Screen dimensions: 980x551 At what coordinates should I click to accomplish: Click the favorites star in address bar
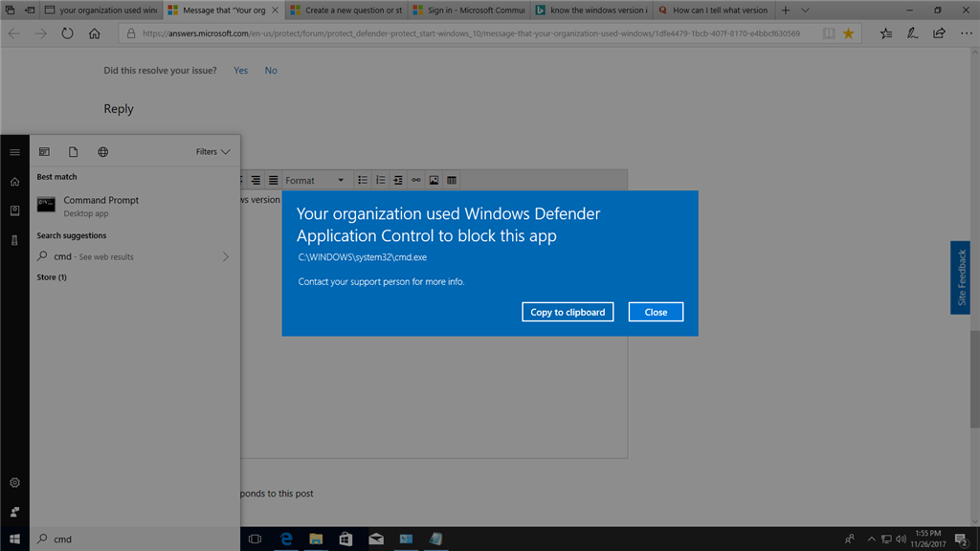(x=848, y=33)
